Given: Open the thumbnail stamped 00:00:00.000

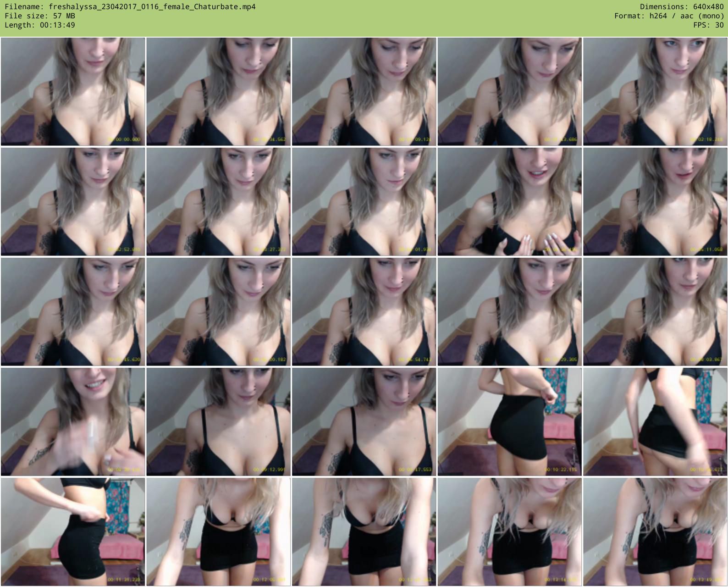Looking at the screenshot, I should 73,92.
